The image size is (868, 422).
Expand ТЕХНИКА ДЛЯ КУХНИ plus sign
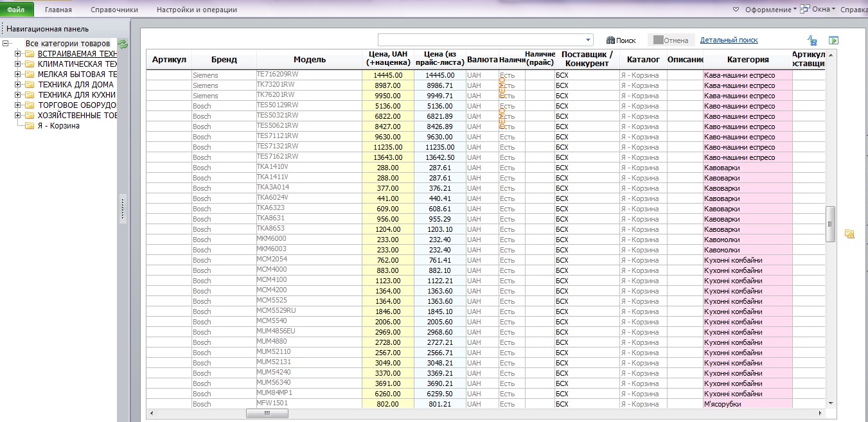(x=17, y=95)
